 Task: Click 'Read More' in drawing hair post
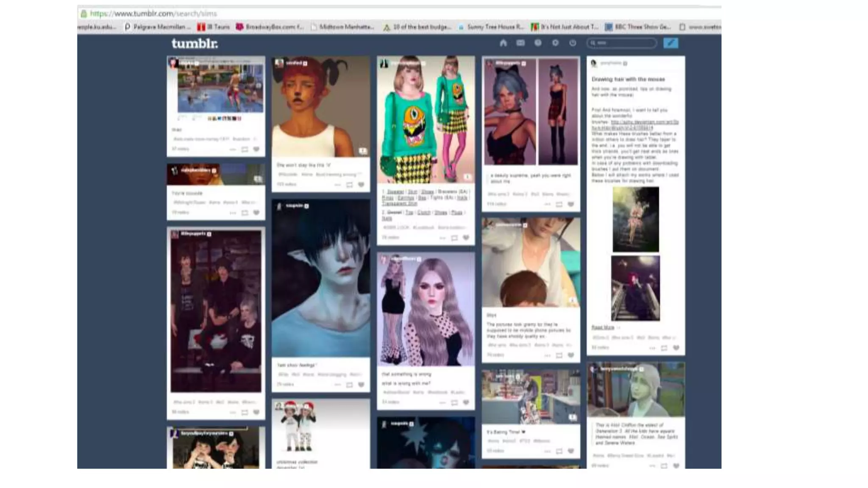click(x=603, y=327)
